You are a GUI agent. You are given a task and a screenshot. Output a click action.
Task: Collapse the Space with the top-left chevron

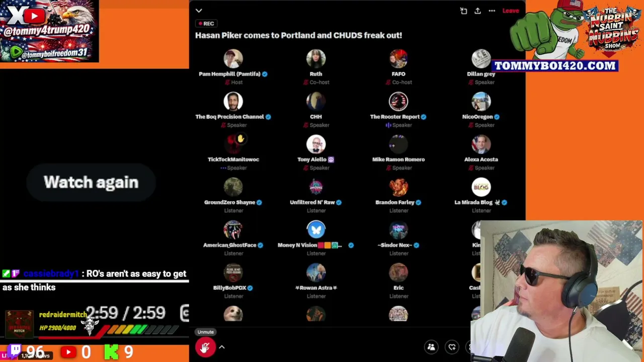coord(199,11)
